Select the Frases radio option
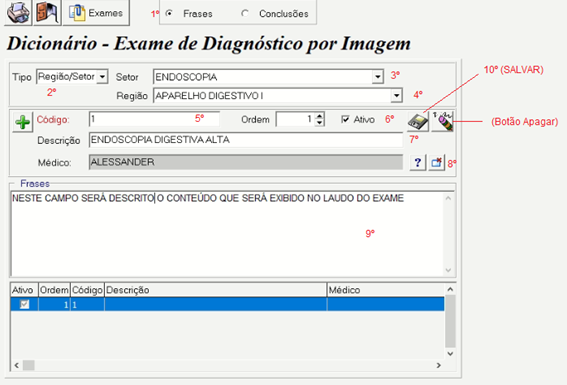This screenshot has height=385, width=567. tap(169, 13)
